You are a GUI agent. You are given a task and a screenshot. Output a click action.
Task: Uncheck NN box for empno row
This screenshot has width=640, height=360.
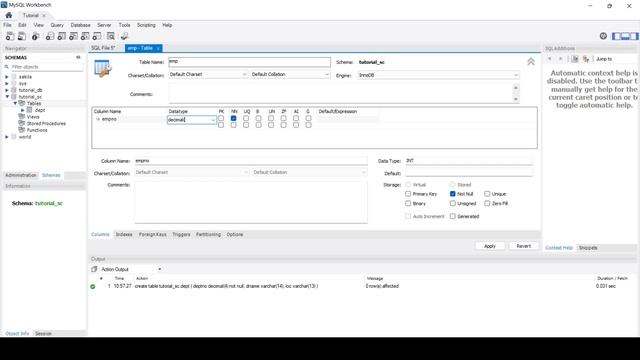tap(233, 118)
